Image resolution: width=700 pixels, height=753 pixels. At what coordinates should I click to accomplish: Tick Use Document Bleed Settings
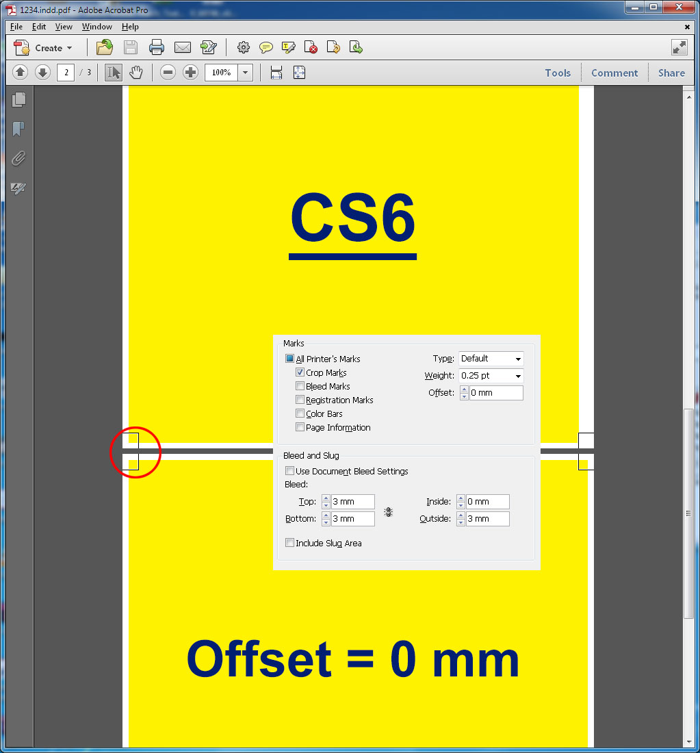[289, 471]
